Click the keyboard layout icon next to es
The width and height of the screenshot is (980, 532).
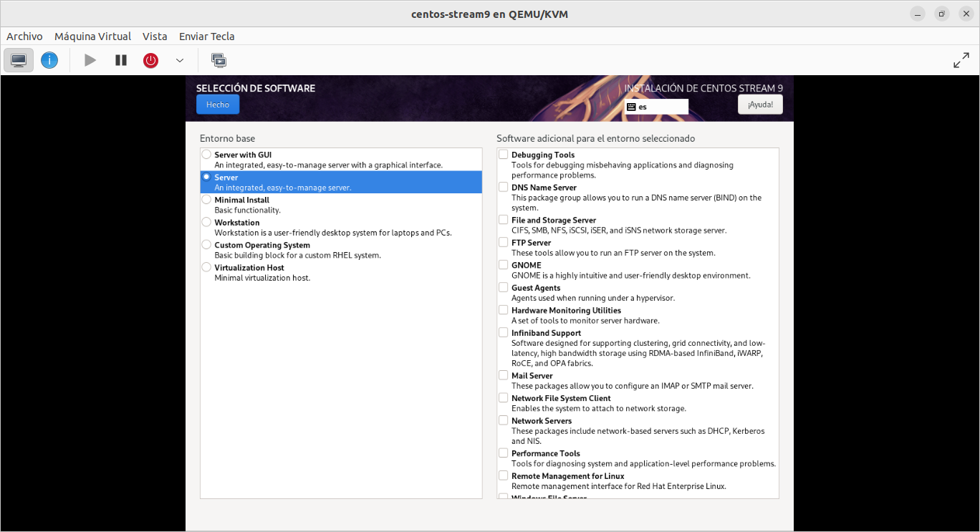pyautogui.click(x=630, y=107)
